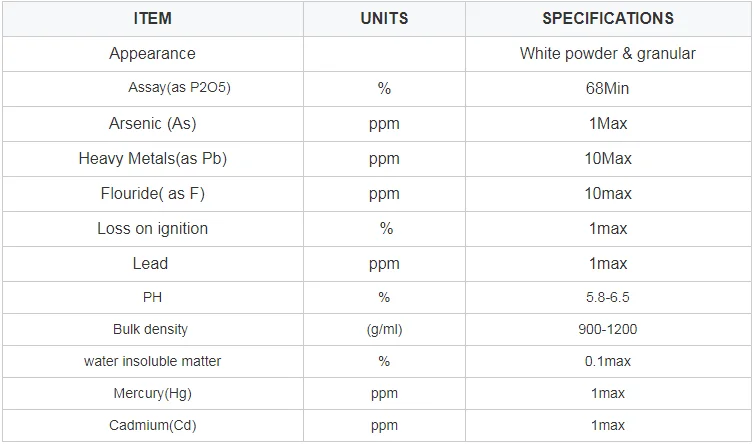Click the ITEM column header
This screenshot has width=754, height=444.
[x=152, y=18]
